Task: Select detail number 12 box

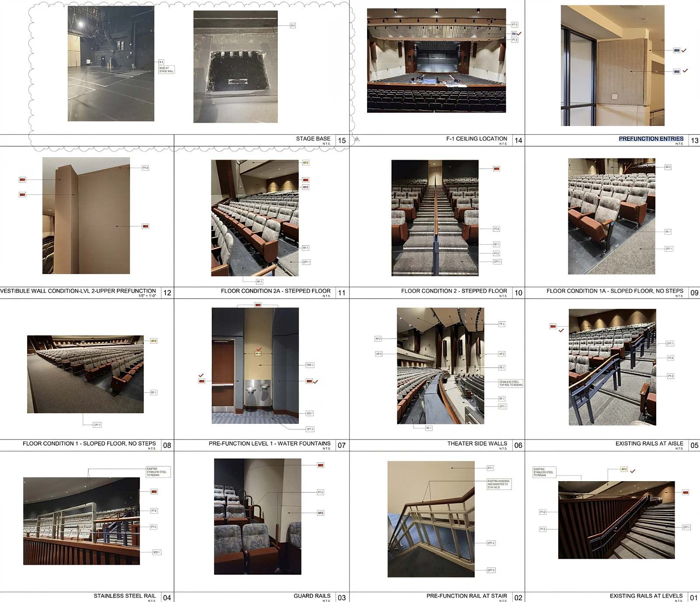Action: pos(167,293)
